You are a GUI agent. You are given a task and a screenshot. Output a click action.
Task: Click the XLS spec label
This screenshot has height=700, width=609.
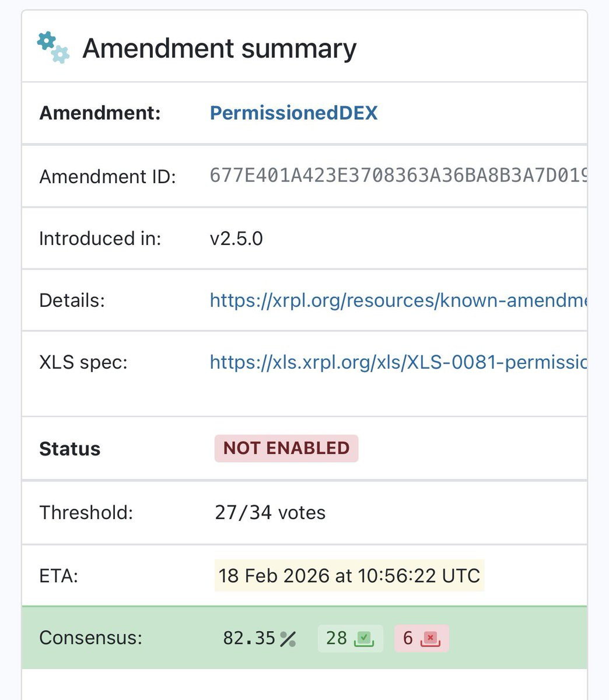click(x=83, y=362)
